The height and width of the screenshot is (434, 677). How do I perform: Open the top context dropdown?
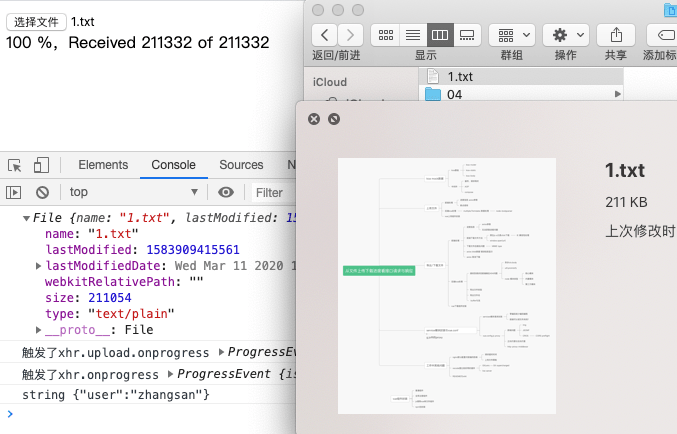(134, 192)
